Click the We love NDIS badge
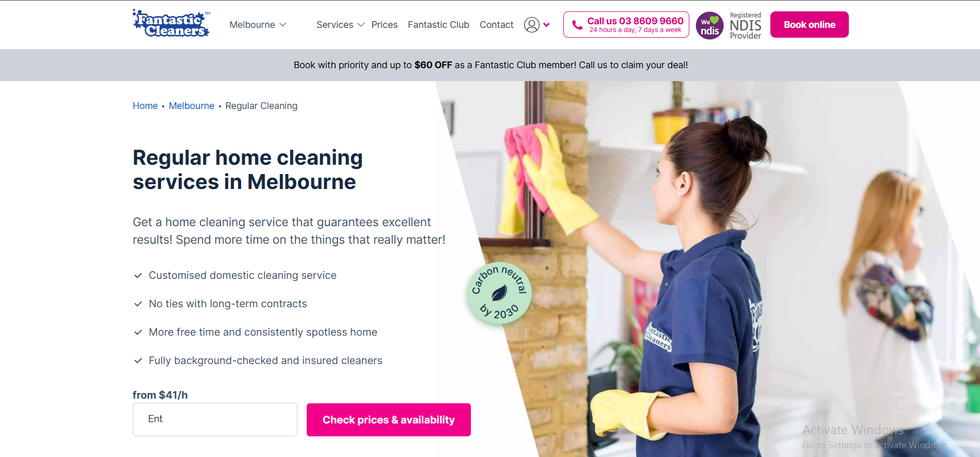Image resolution: width=980 pixels, height=457 pixels. pos(709,25)
